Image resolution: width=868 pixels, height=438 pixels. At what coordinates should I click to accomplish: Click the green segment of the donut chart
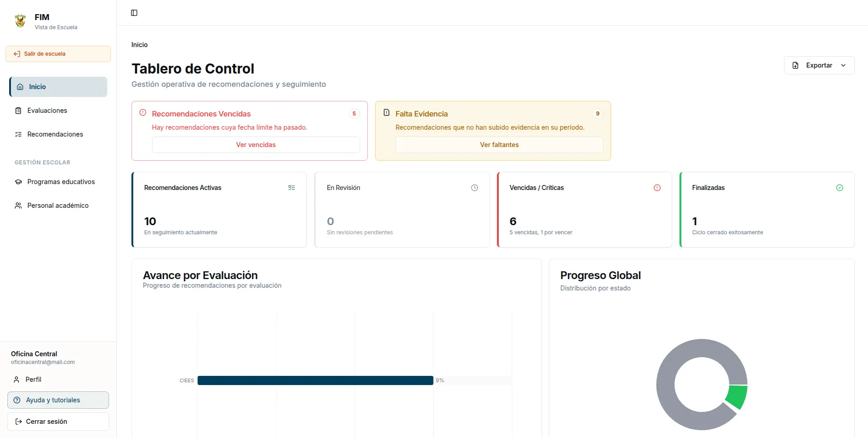pyautogui.click(x=737, y=396)
